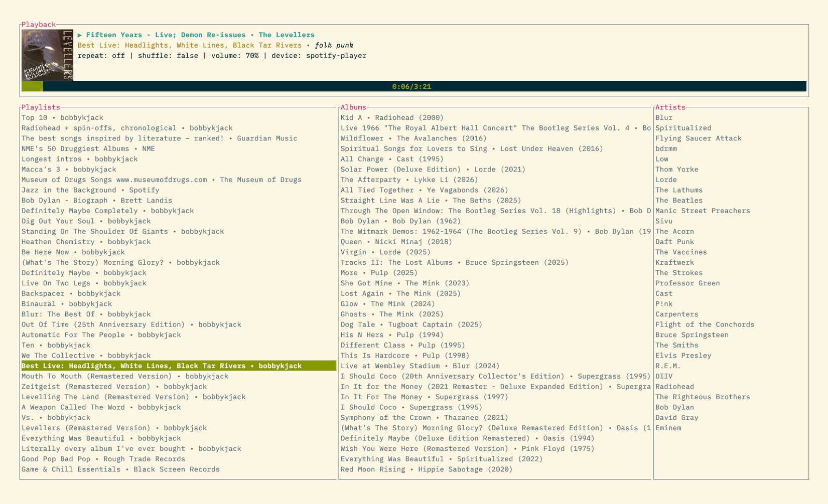828x504 pixels.
Task: Open artist 'Elvis Presley'
Action: pyautogui.click(x=683, y=356)
